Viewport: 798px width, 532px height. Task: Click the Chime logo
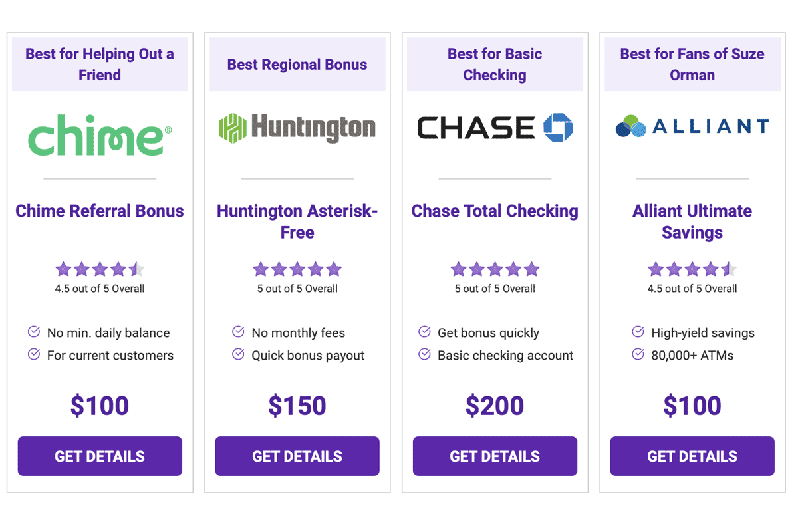(x=100, y=134)
